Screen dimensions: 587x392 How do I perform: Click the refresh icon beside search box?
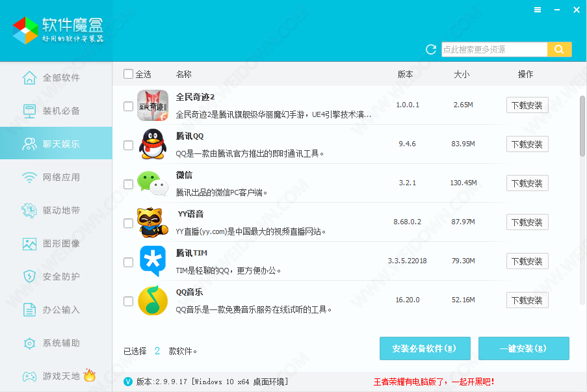point(430,49)
